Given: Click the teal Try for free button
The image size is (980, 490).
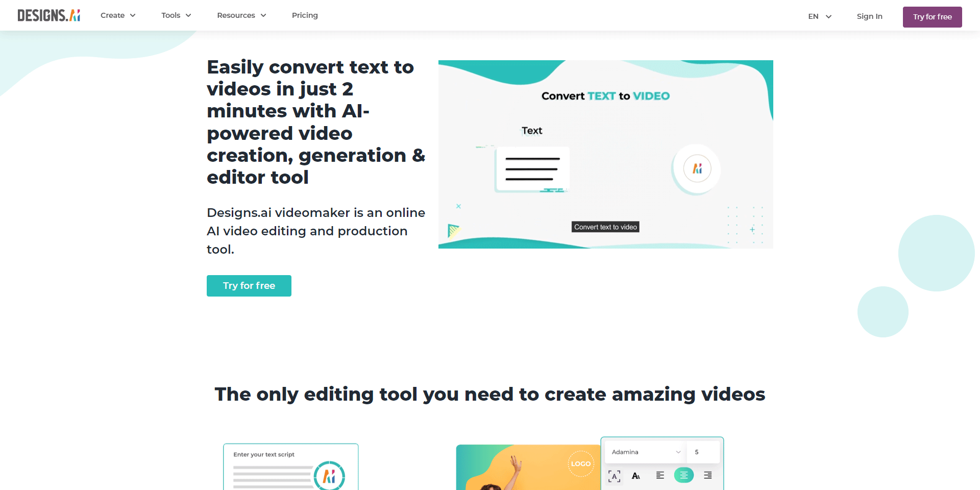Looking at the screenshot, I should coord(249,286).
